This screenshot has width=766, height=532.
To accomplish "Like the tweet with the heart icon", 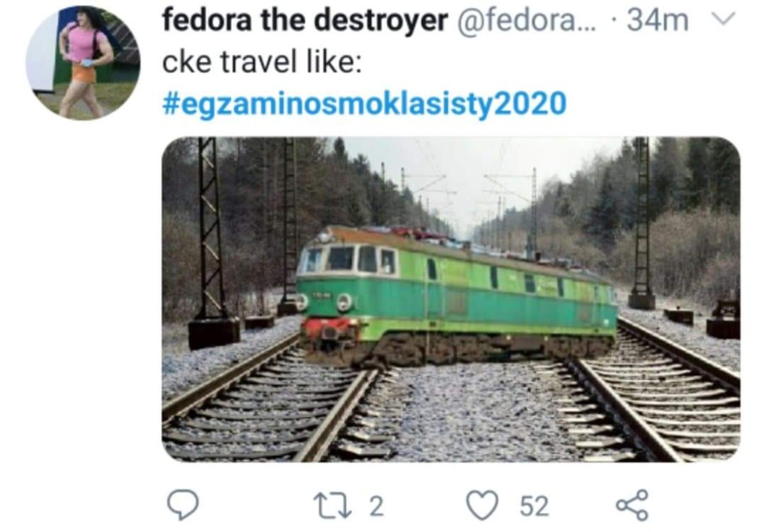I will (483, 505).
